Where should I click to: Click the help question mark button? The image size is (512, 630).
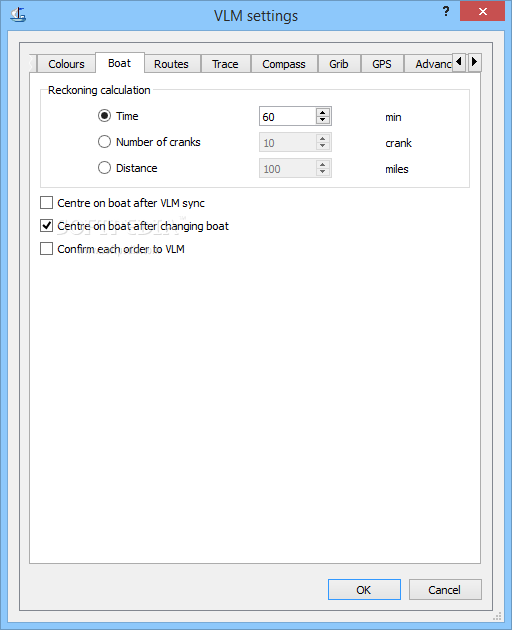(446, 12)
